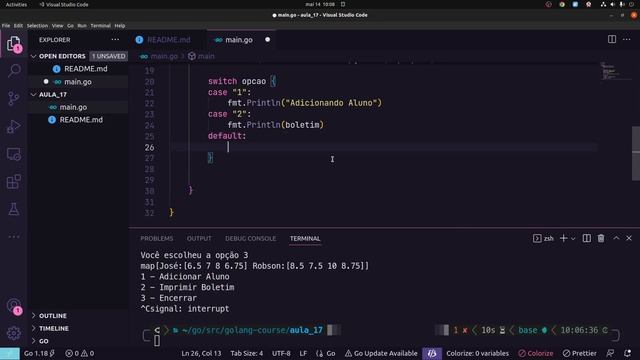This screenshot has height=360, width=640.
Task: Change end of line sequence LF
Action: click(303, 353)
